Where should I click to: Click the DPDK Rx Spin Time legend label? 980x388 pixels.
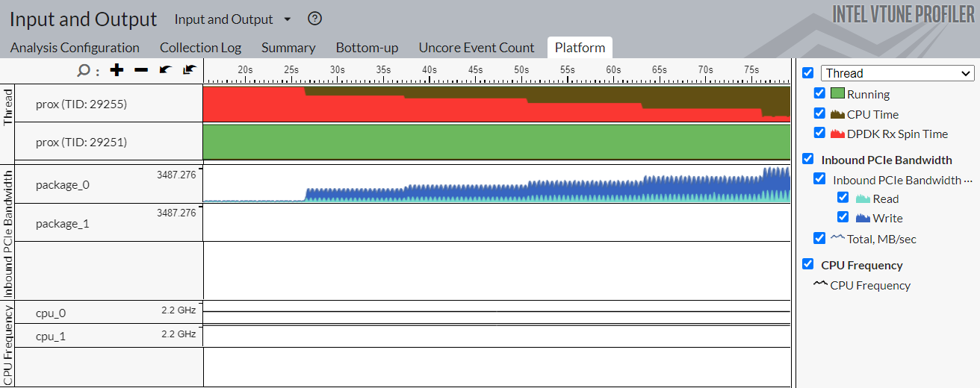click(897, 134)
